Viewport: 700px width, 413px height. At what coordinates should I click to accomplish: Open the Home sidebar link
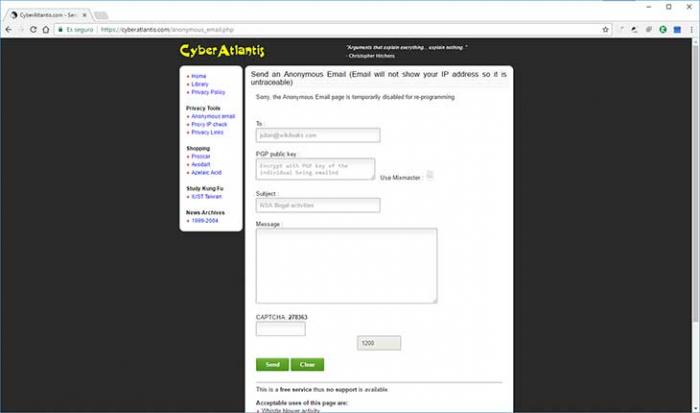click(199, 76)
